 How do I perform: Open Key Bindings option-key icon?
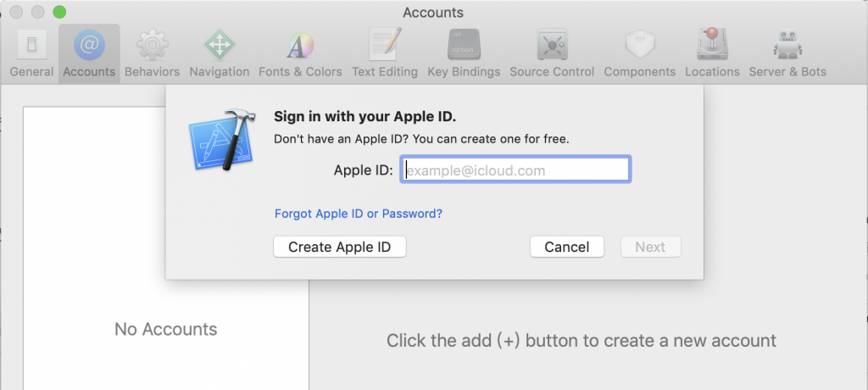(x=464, y=44)
